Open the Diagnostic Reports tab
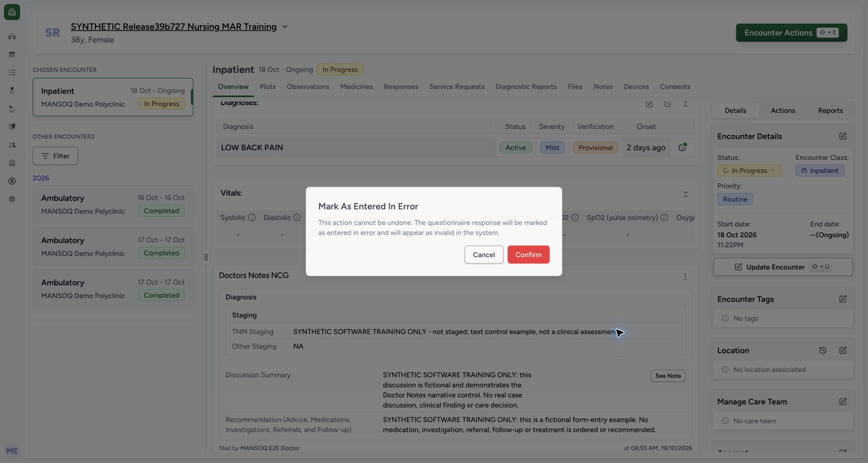 tap(526, 86)
